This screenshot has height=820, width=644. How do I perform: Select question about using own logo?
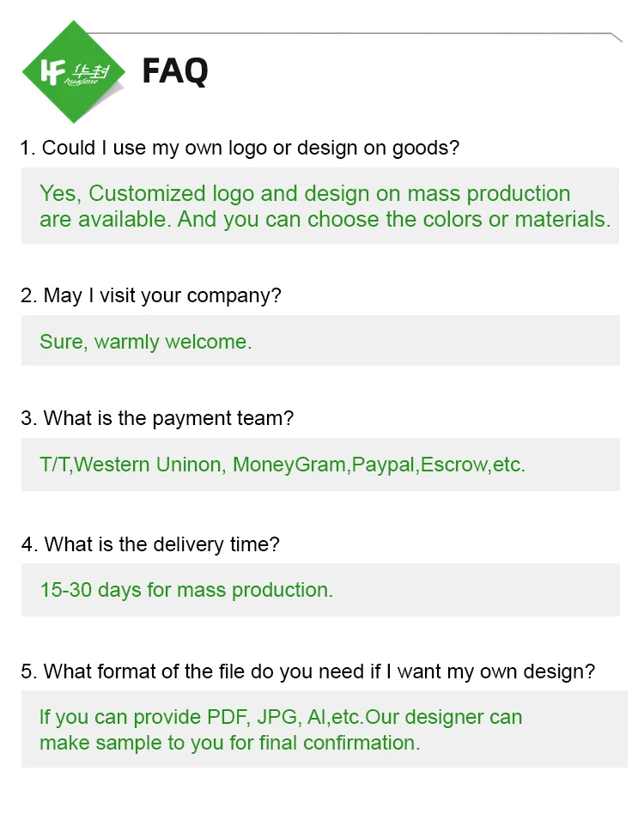(240, 148)
